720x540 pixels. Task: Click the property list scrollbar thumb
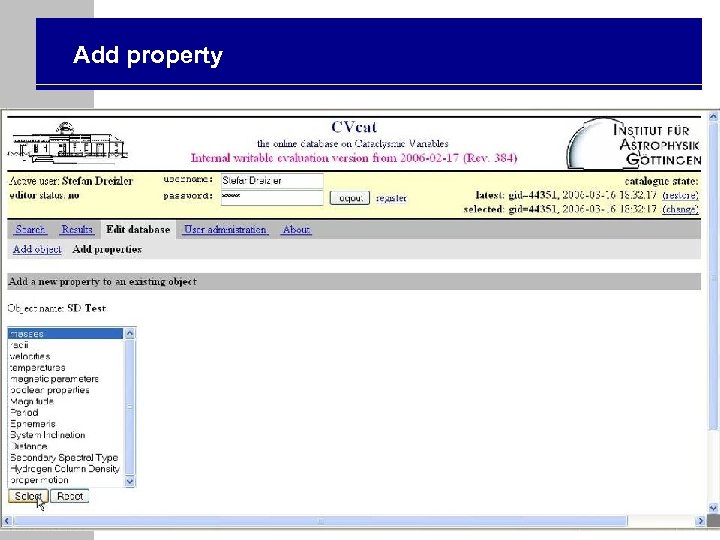(x=129, y=407)
